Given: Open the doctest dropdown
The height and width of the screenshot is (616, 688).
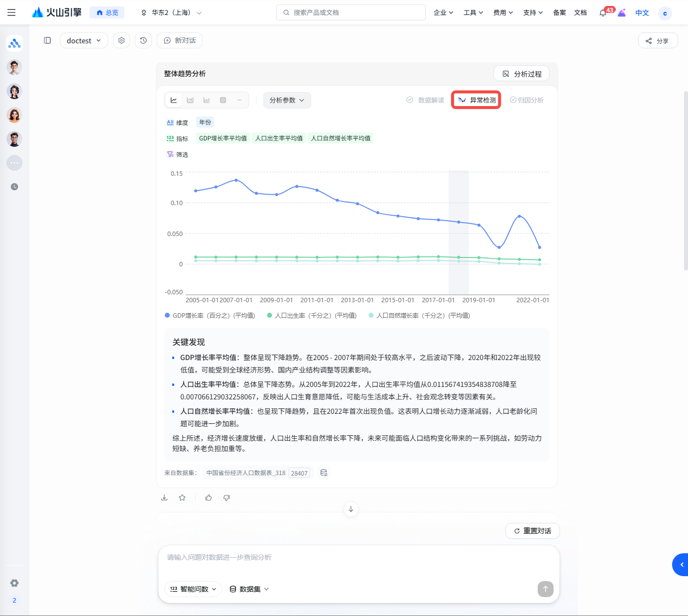Looking at the screenshot, I should point(84,40).
